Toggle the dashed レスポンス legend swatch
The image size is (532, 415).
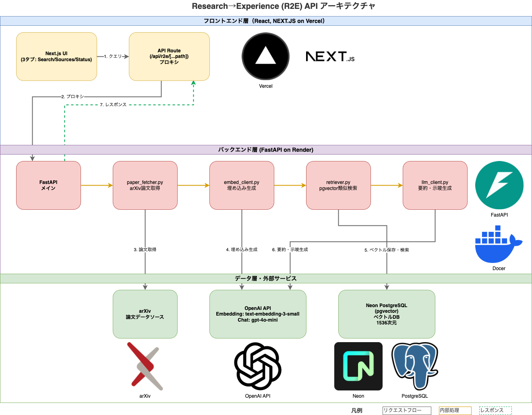[495, 410]
